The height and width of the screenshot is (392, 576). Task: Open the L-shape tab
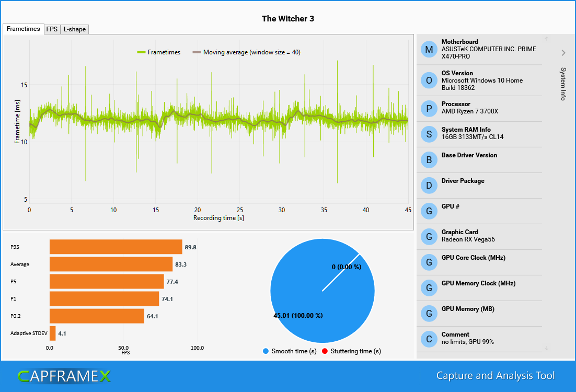74,29
